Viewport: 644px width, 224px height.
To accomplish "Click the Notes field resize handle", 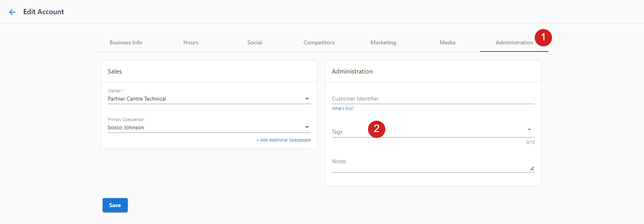I will coord(532,169).
